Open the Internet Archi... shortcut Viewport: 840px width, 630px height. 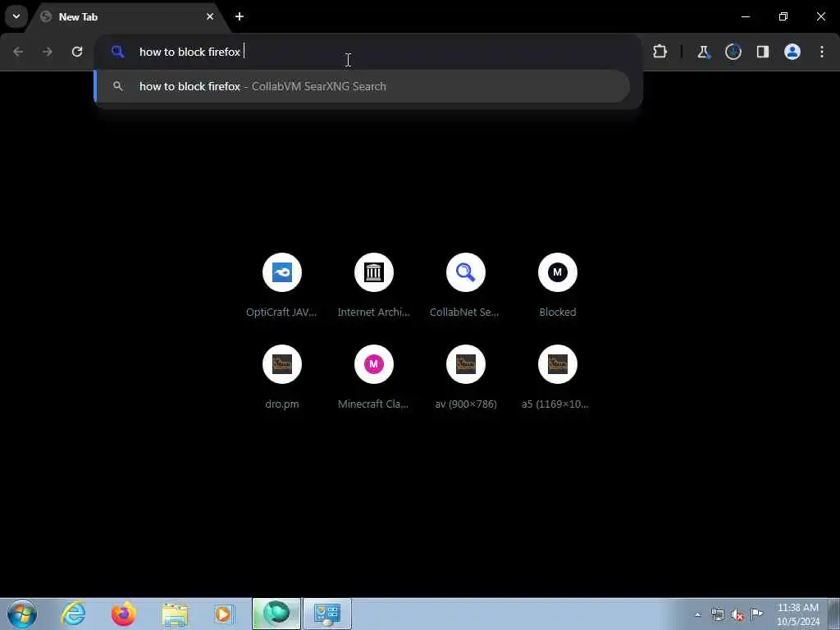374,285
